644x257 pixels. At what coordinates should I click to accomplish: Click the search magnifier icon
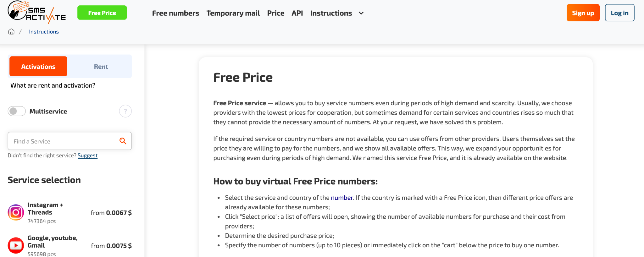123,141
